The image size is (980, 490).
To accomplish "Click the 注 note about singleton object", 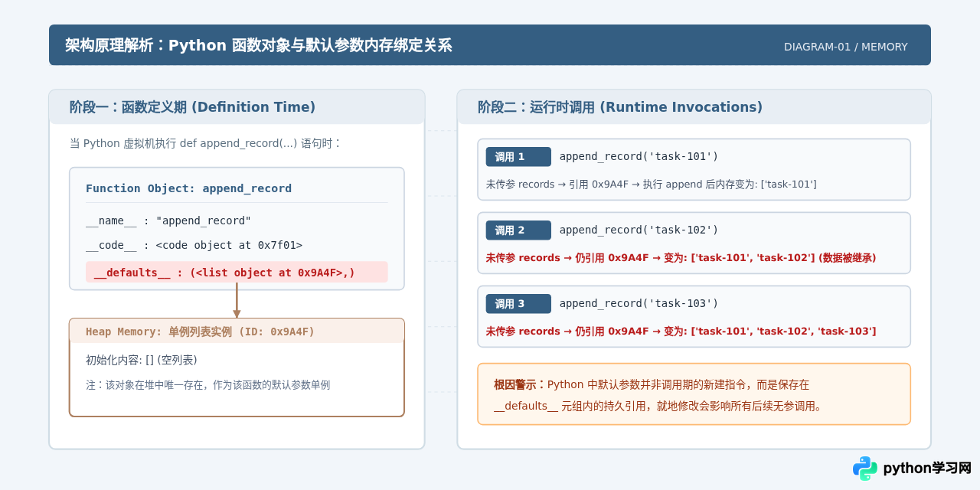I will click(x=207, y=385).
